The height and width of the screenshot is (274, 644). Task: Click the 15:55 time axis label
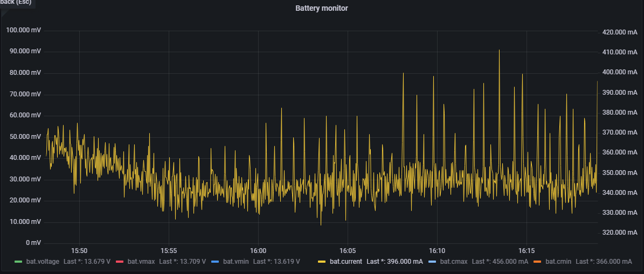pyautogui.click(x=168, y=251)
